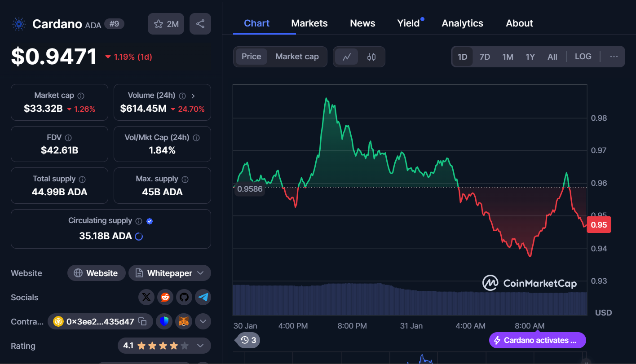Click the MetaMask fox icon
The image size is (636, 364).
click(184, 321)
